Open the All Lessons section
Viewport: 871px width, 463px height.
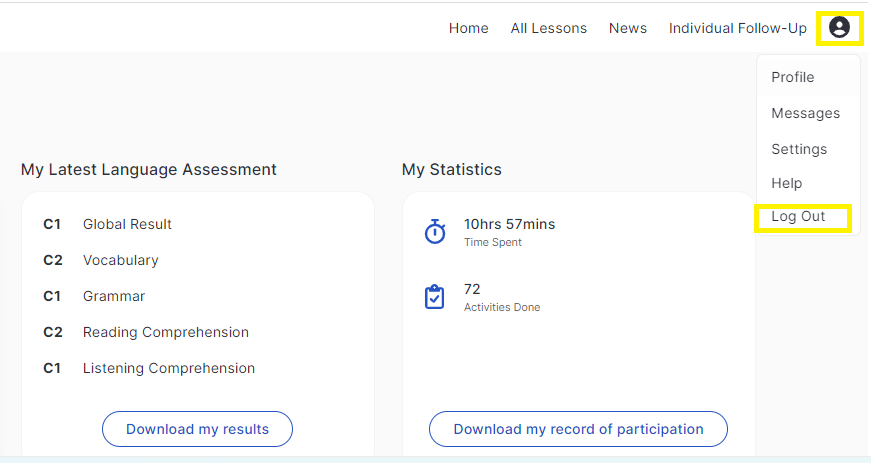(548, 28)
